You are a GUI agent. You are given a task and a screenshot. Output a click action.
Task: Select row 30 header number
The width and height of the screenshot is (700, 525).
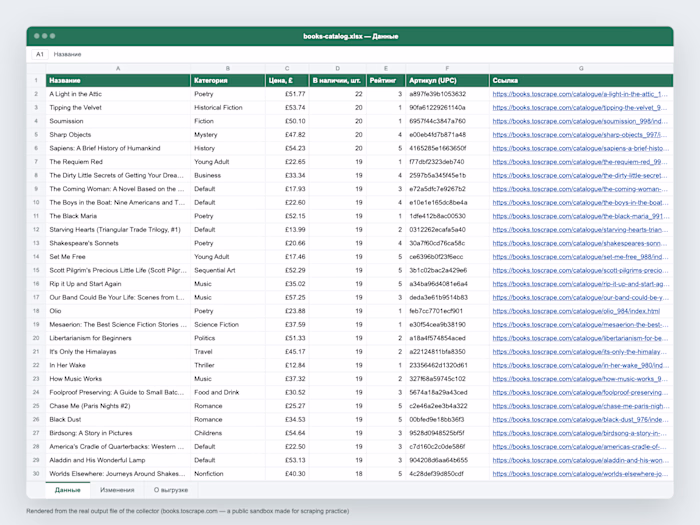coord(36,474)
